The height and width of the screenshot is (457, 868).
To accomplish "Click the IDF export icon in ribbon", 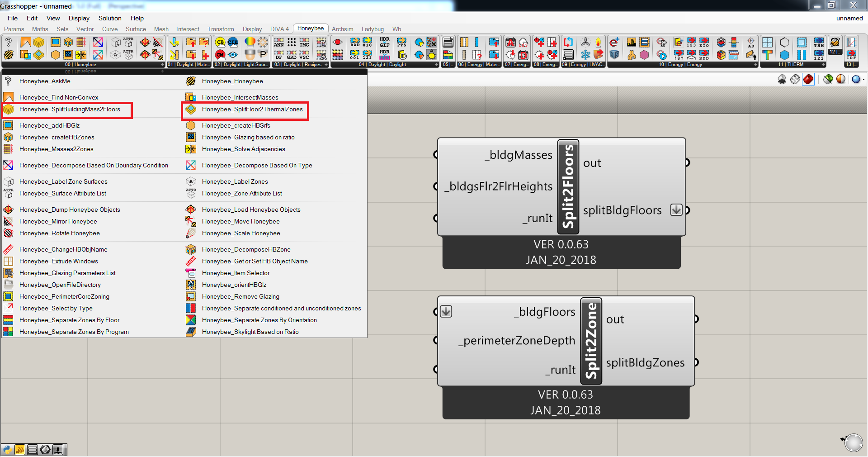I will (x=852, y=55).
